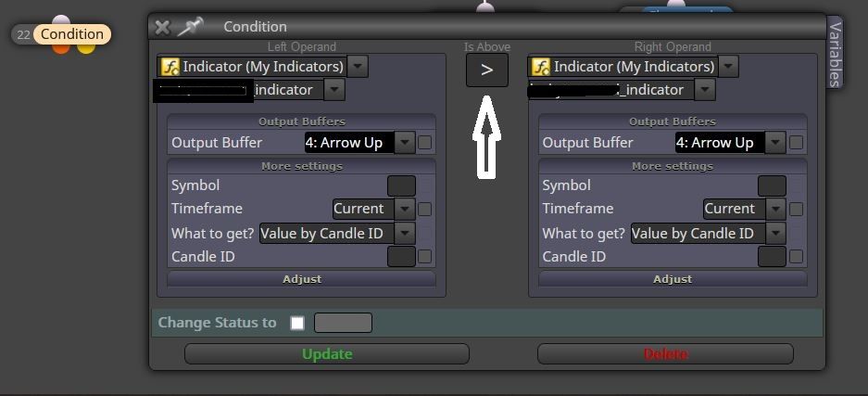Click the pin icon in Condition title bar
Screen dimensions: 868x396
(x=190, y=27)
